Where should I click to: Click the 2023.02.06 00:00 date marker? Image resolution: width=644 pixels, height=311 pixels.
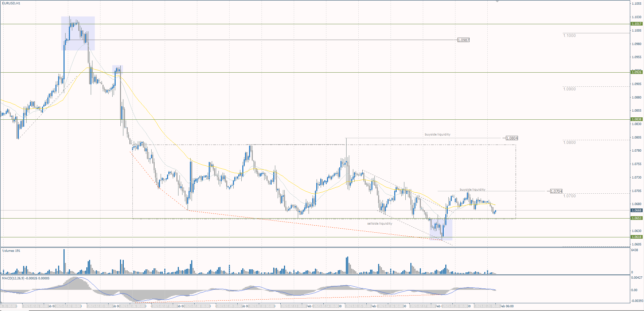coord(132,306)
